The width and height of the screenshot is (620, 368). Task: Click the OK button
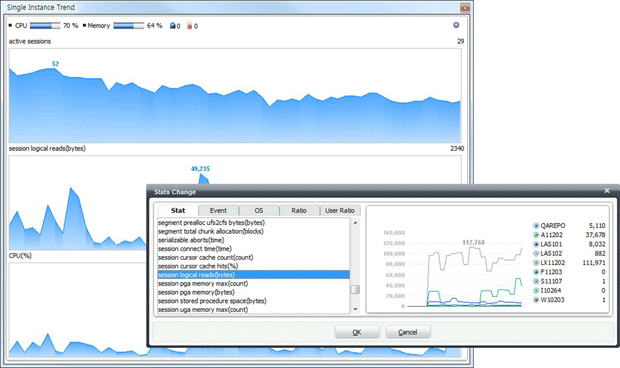[x=357, y=332]
